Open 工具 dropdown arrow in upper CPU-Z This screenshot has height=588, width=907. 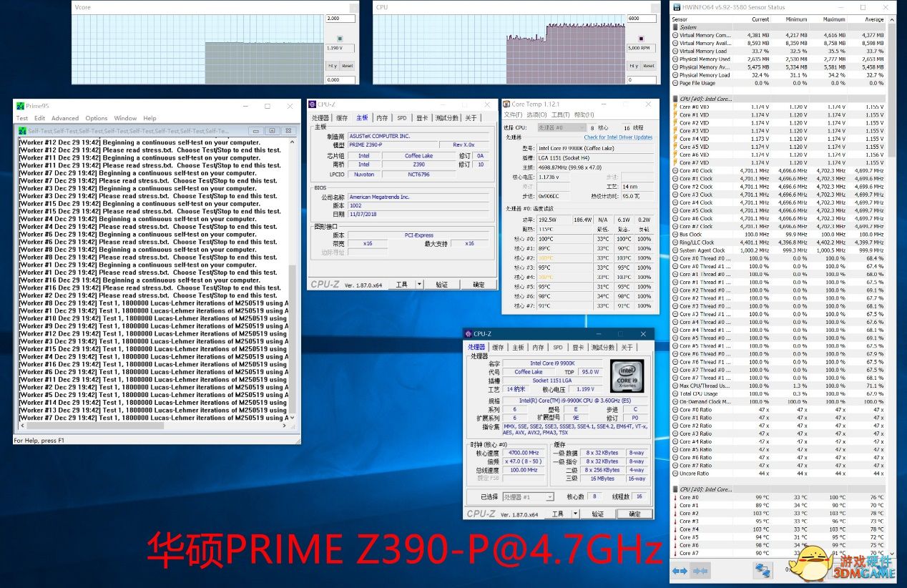pos(421,285)
